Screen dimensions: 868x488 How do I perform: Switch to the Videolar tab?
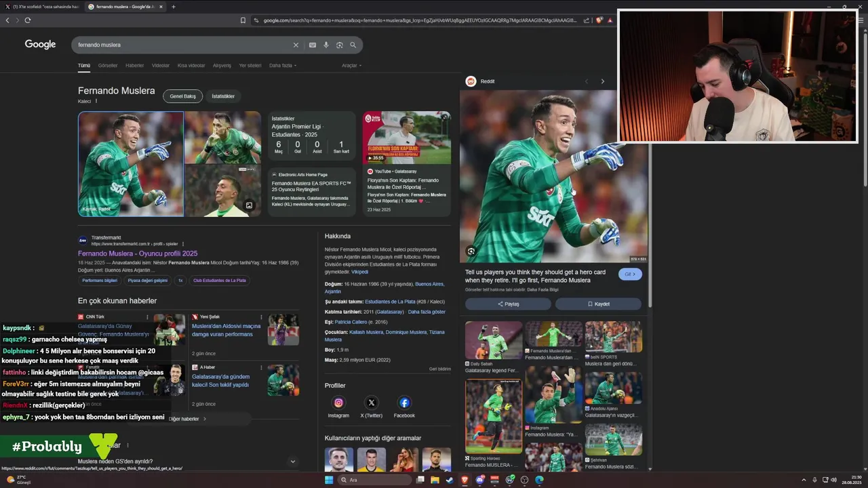tap(161, 66)
